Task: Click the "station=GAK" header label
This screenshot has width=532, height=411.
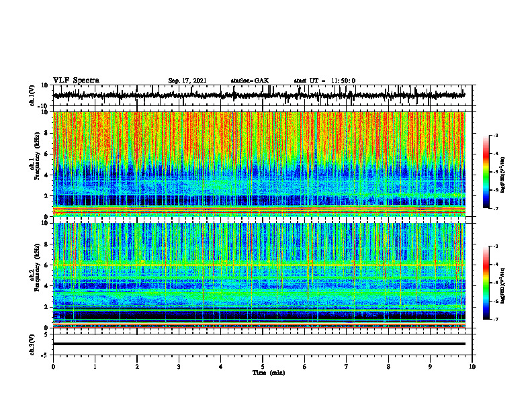Action: point(250,81)
